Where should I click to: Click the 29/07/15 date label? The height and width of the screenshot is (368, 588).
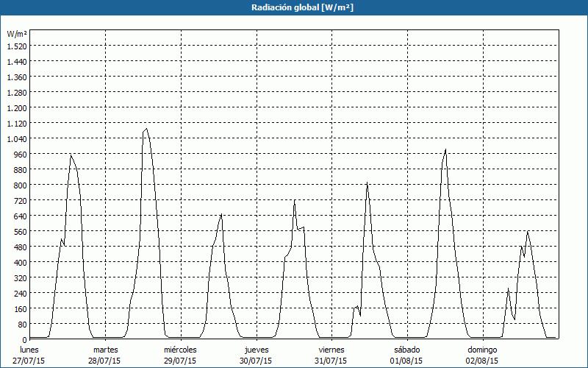click(x=180, y=361)
